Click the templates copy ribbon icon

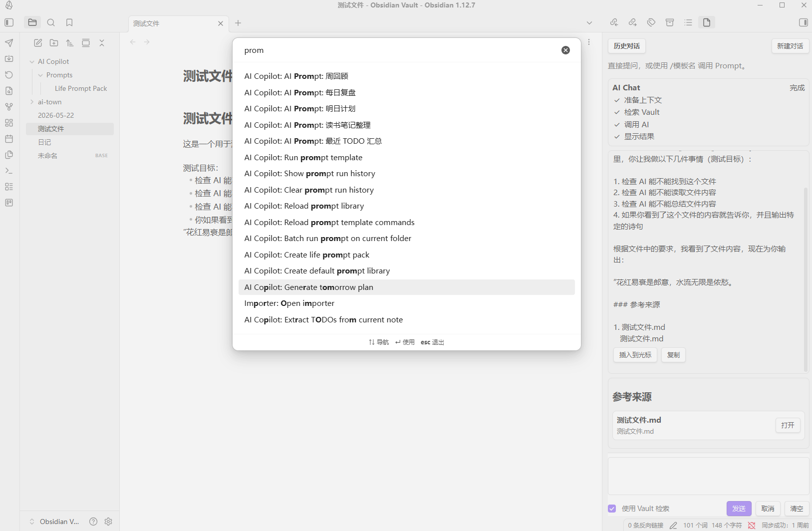[9, 155]
